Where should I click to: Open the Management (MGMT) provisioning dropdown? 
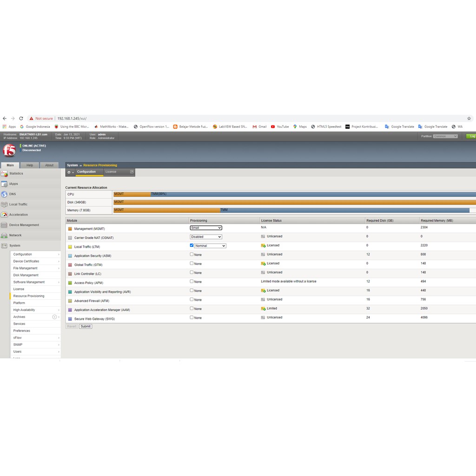[x=206, y=228]
